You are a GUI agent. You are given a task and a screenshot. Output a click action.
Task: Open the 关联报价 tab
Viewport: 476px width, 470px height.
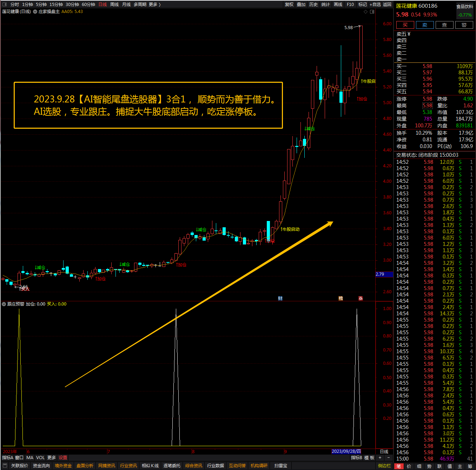(x=19, y=466)
